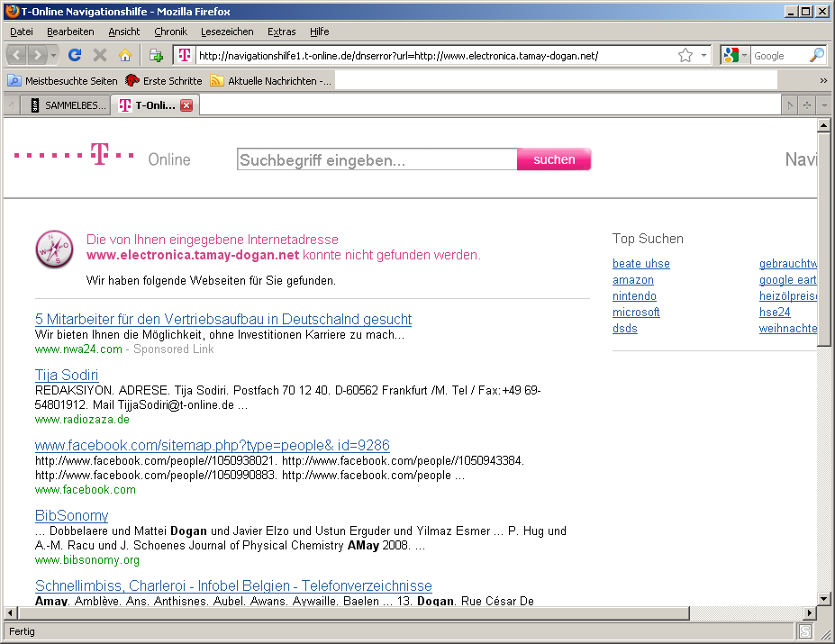Click the microsoft top search link

tap(636, 313)
